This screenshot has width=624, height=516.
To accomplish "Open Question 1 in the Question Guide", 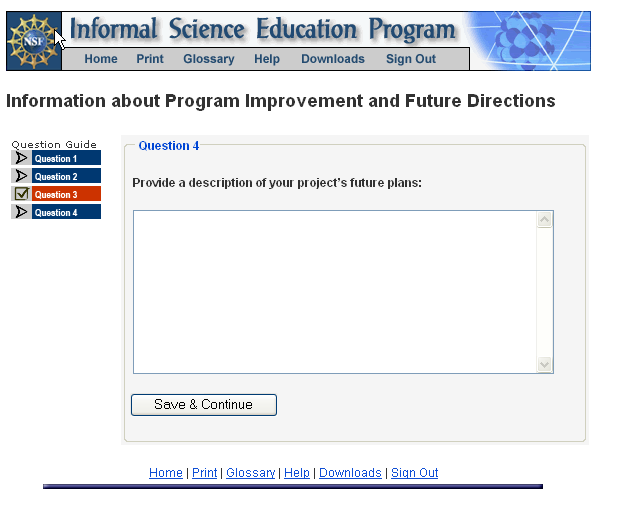I will 66,158.
